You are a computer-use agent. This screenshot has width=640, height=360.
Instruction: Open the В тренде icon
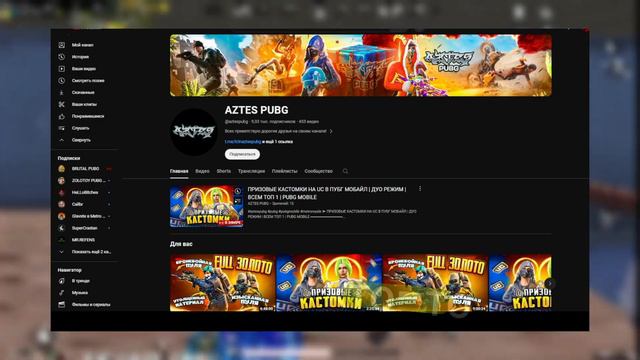pyautogui.click(x=62, y=281)
